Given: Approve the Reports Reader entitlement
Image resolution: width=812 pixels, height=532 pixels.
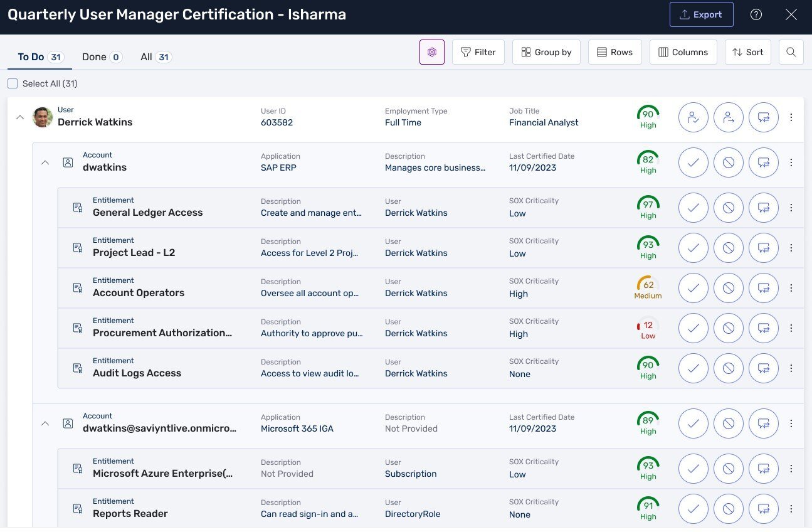Looking at the screenshot, I should [693, 508].
